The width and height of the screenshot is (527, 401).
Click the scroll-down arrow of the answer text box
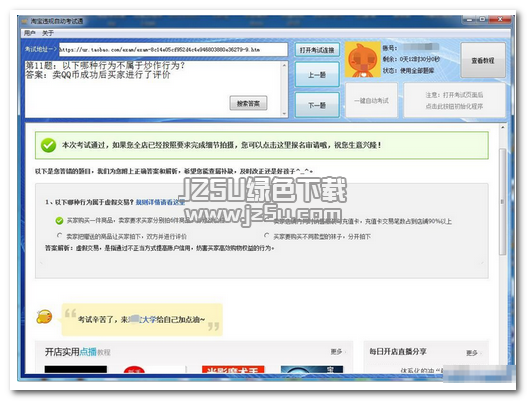tap(284, 114)
